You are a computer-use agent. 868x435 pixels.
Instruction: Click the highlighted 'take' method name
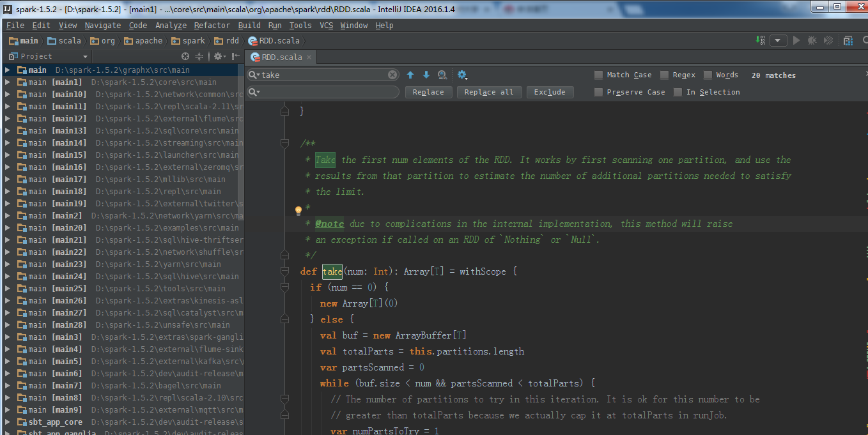(x=332, y=271)
